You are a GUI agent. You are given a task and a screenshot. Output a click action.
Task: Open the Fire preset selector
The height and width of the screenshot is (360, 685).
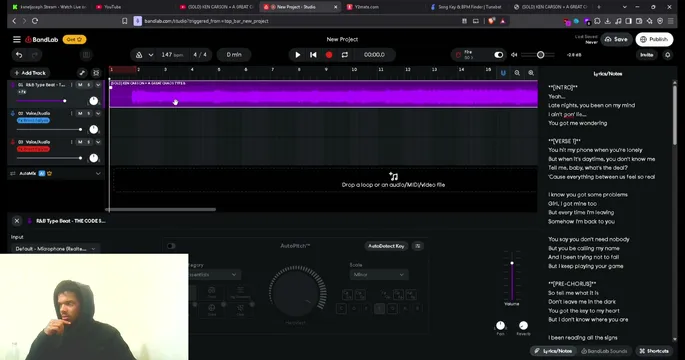pos(469,55)
